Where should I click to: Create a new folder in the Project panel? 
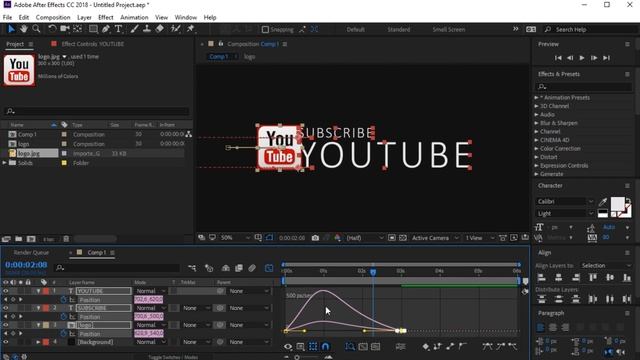[18, 239]
